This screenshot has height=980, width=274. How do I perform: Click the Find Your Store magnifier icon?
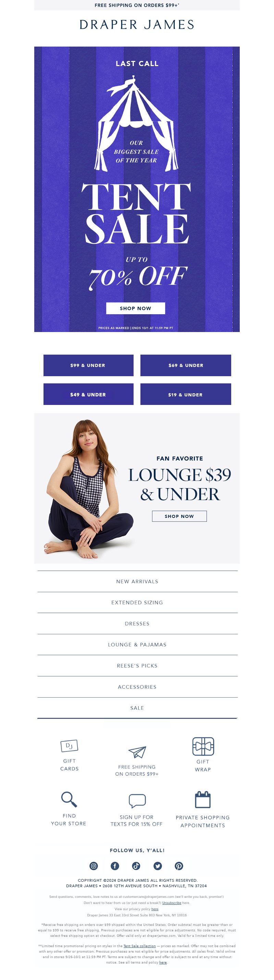[x=69, y=799]
